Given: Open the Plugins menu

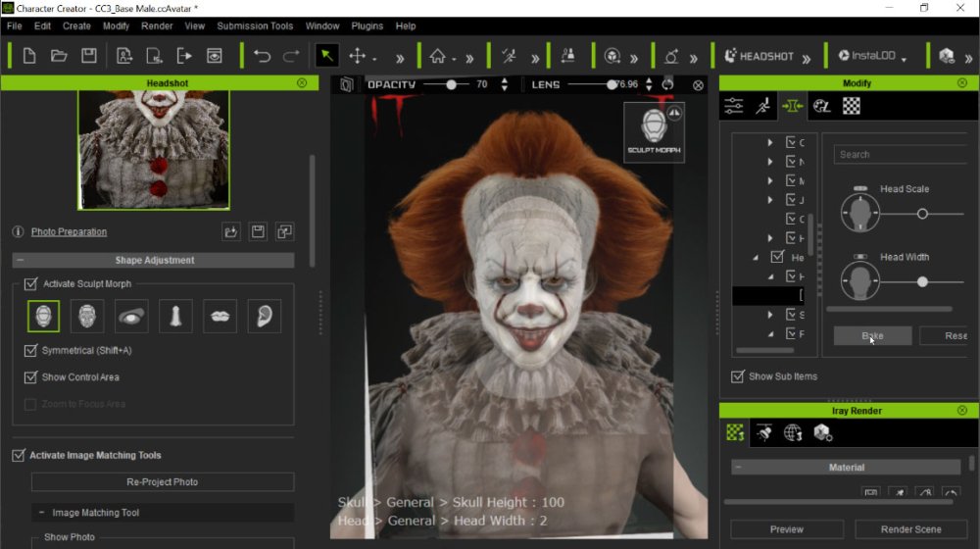Looking at the screenshot, I should click(367, 25).
